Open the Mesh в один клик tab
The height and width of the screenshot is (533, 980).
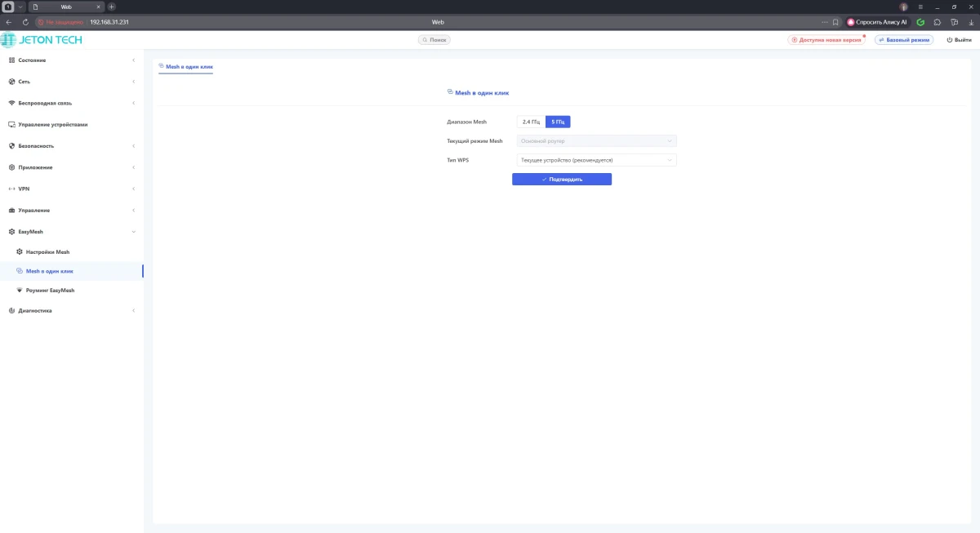coord(185,65)
